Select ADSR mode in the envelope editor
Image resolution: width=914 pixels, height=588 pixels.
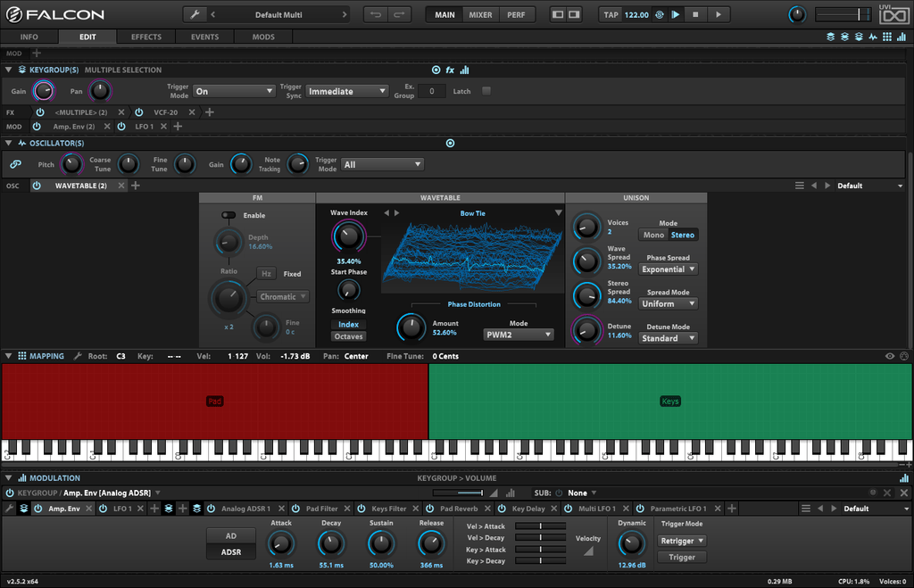[x=230, y=552]
